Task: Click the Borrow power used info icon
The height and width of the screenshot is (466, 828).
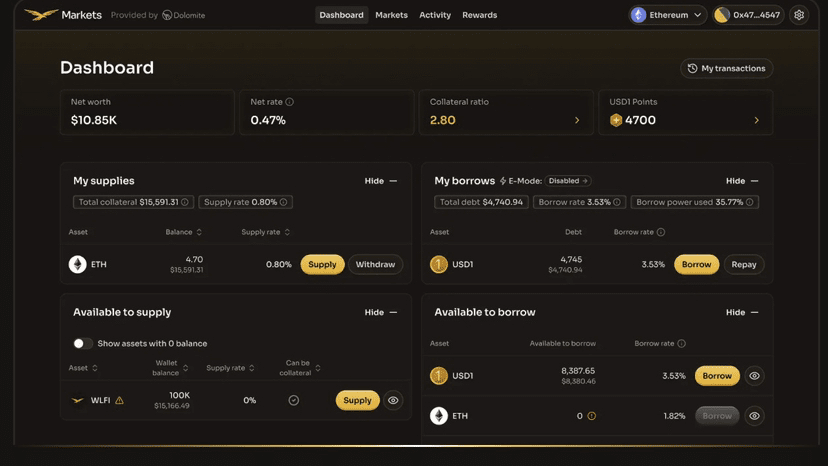Action: (x=749, y=202)
